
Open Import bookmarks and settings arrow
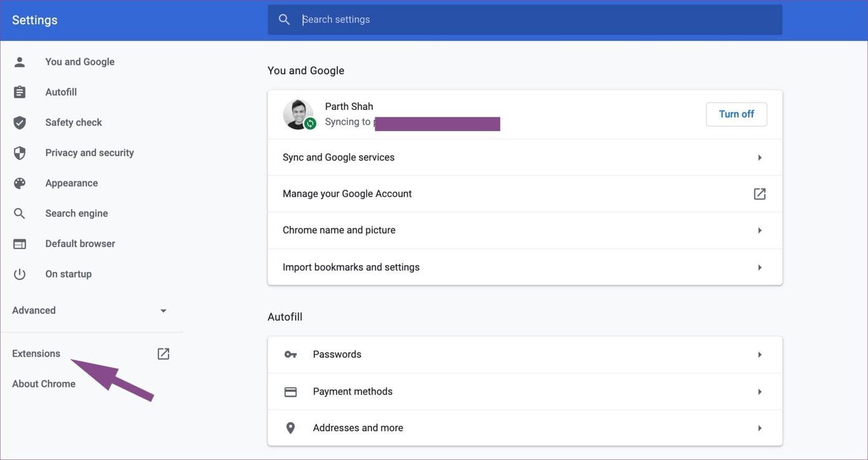tap(759, 267)
